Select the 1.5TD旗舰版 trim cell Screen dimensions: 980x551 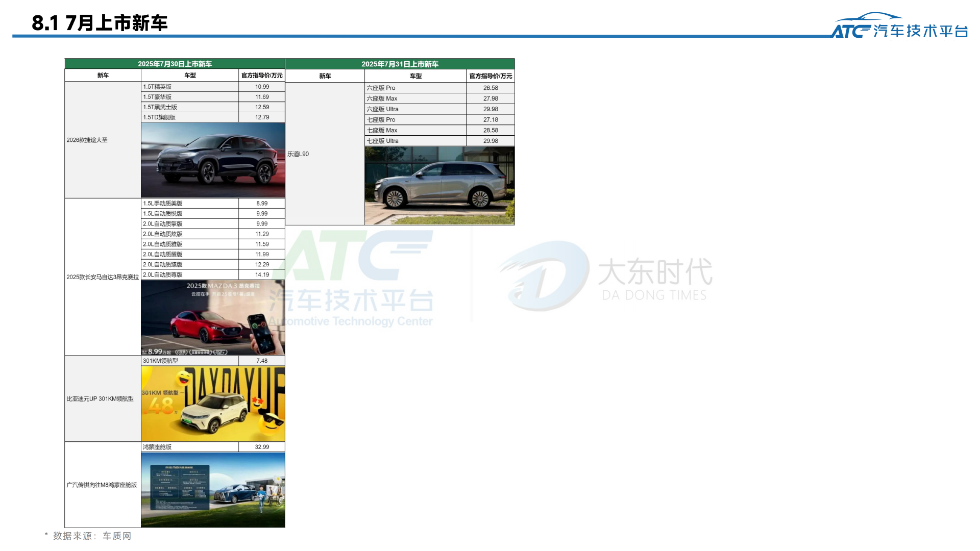(x=190, y=117)
